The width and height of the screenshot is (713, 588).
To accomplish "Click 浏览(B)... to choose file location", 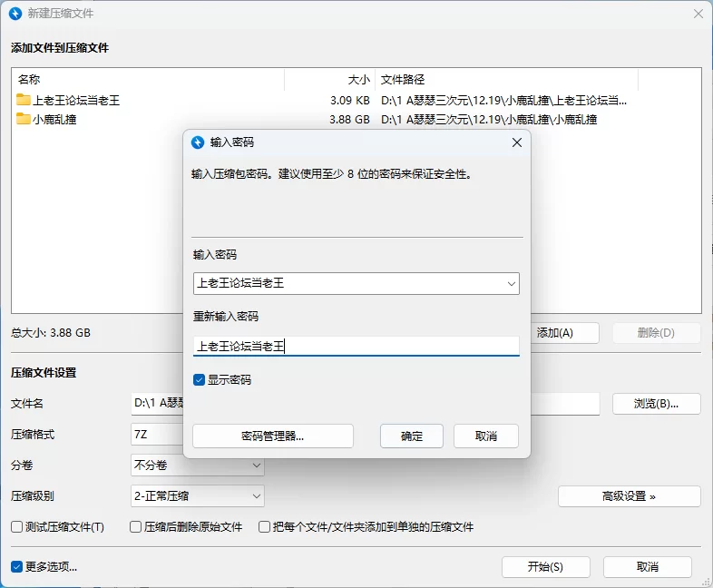I will tap(656, 404).
